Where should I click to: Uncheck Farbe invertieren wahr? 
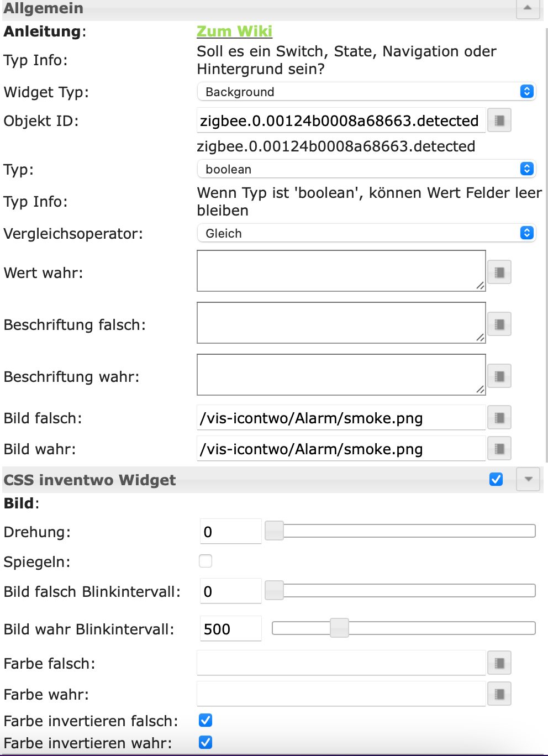tap(205, 742)
